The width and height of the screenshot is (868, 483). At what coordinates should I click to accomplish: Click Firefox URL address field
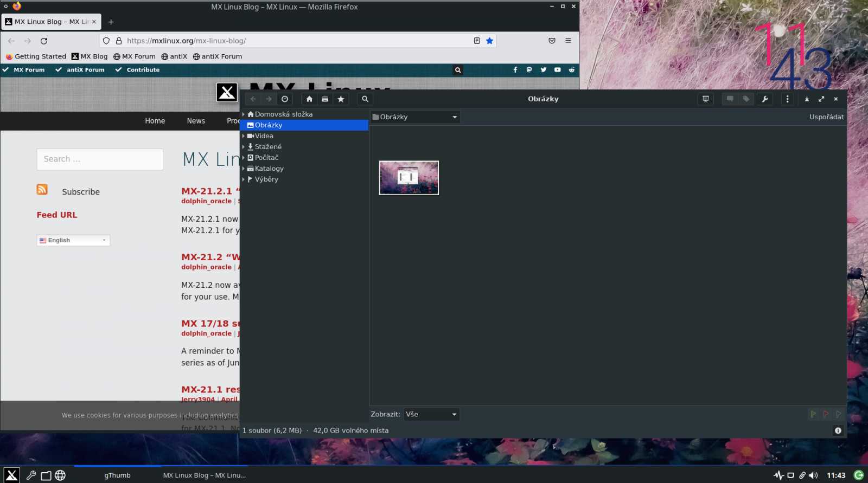click(297, 41)
